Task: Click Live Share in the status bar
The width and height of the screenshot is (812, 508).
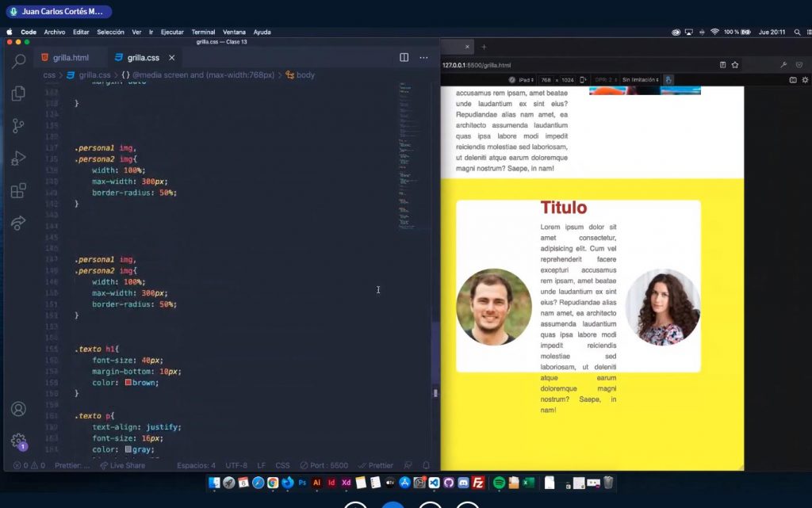Action: point(122,465)
